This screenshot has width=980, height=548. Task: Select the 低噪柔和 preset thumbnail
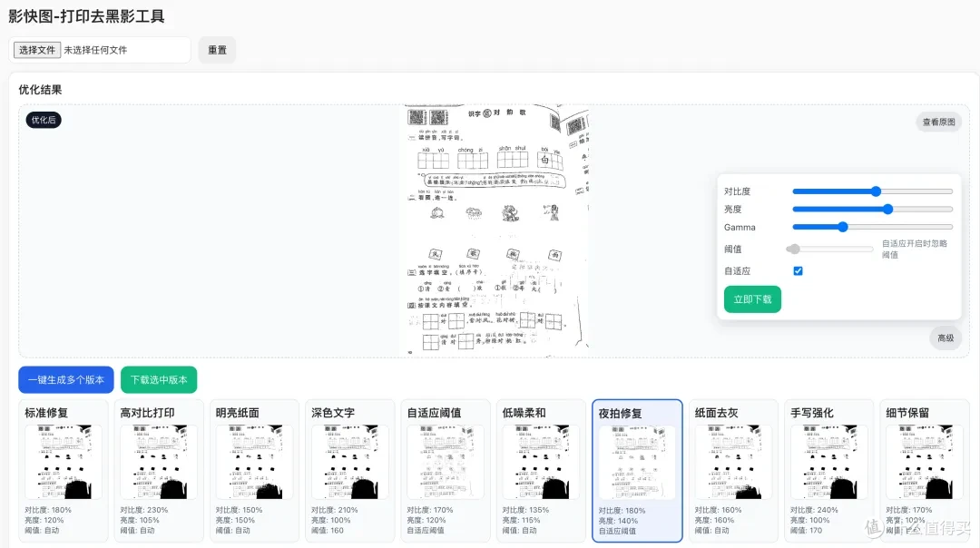click(x=541, y=462)
